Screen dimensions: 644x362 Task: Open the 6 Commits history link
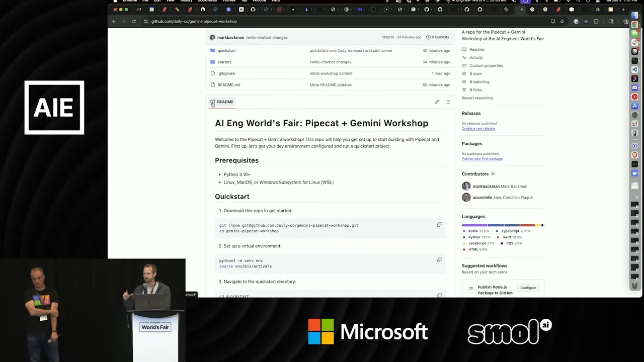437,37
